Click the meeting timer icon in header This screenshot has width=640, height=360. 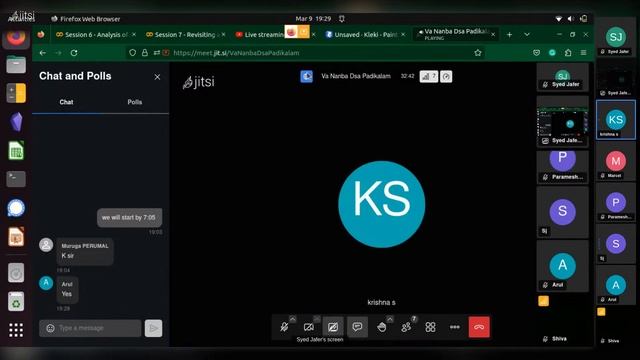click(446, 76)
